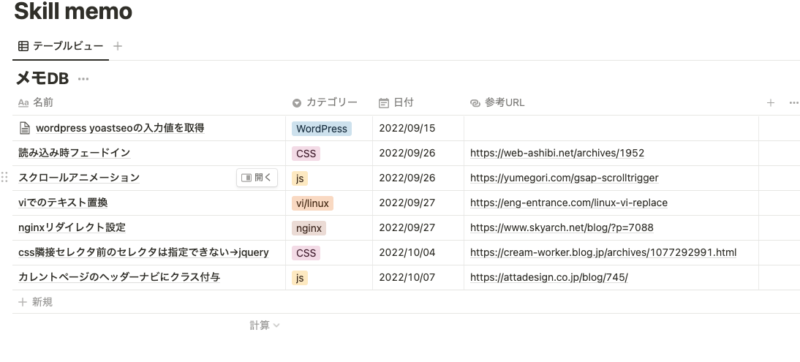Click the Skill memo page title
The width and height of the screenshot is (800, 362).
[73, 11]
